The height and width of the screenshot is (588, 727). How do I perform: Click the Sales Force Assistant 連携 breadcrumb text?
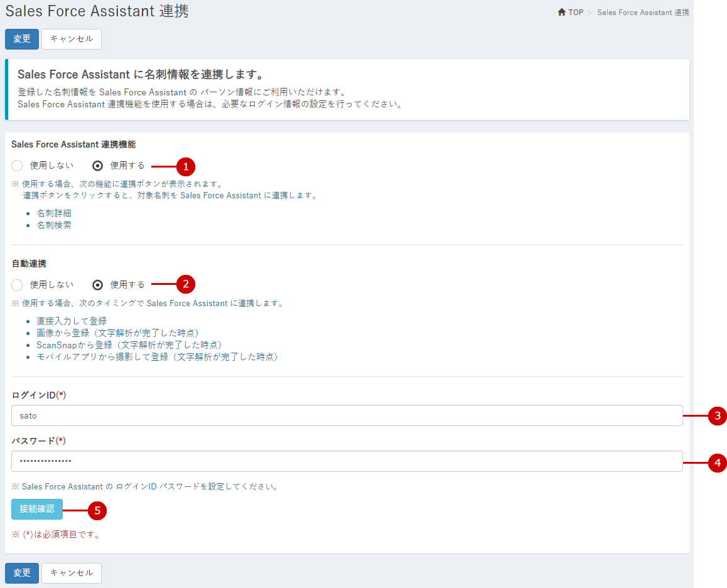coord(643,13)
